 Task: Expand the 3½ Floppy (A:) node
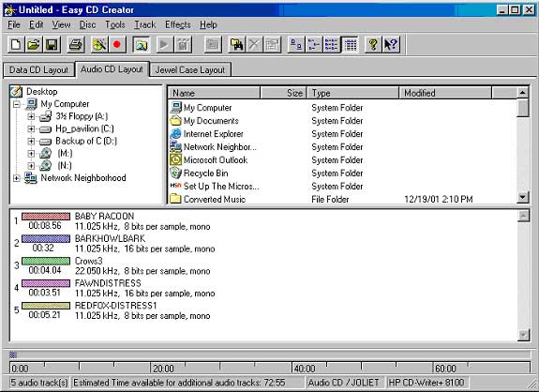(x=31, y=116)
